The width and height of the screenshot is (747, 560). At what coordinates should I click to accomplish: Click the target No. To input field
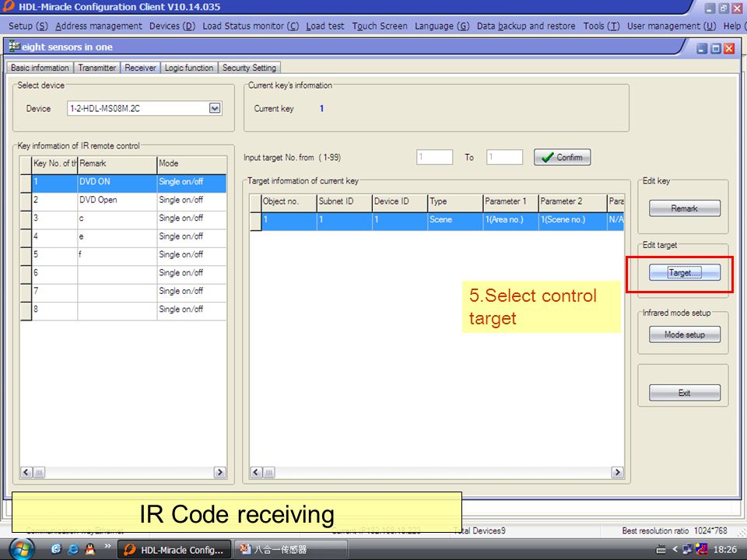[504, 157]
